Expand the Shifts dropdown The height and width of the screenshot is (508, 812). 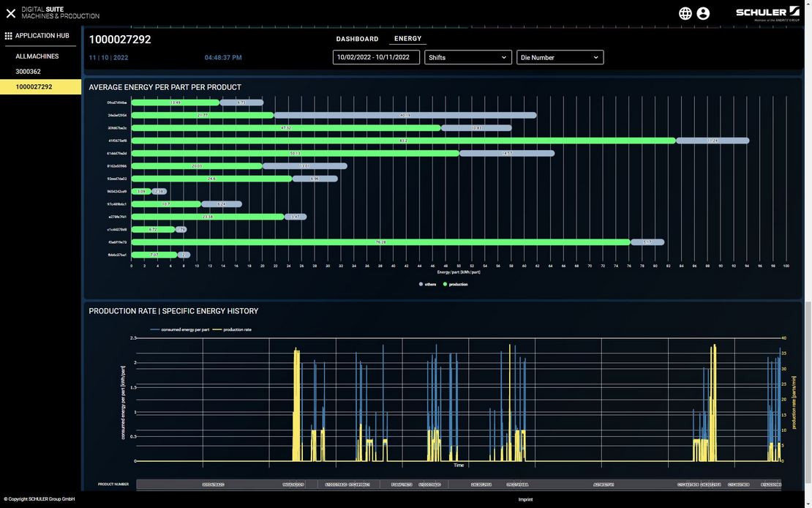click(x=468, y=57)
